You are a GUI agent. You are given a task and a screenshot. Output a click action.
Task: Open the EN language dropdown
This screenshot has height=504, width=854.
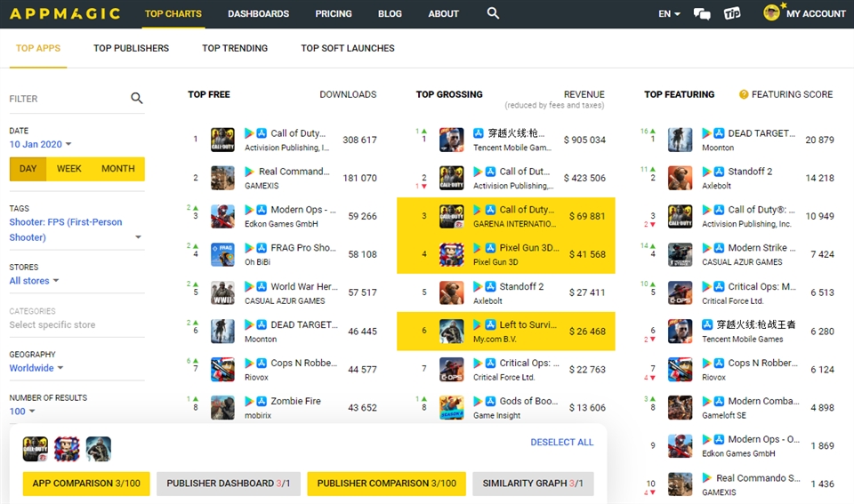click(x=669, y=14)
